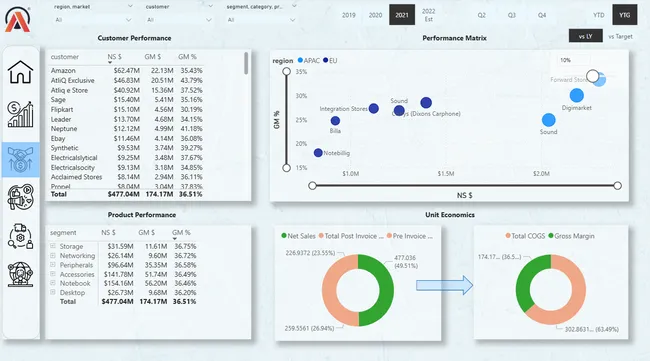Click the 10% input box in matrix
This screenshot has width=650, height=361.
coord(573,60)
